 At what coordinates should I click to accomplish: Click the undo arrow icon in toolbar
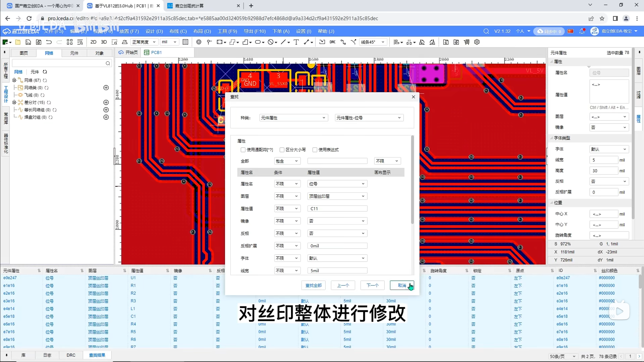coord(49,42)
